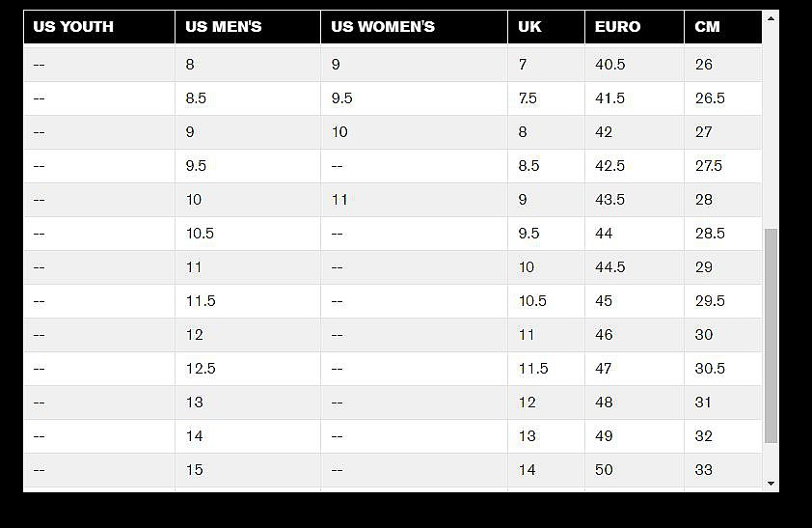Image resolution: width=812 pixels, height=528 pixels.
Task: Click the US Women's 11 cell
Action: [339, 200]
